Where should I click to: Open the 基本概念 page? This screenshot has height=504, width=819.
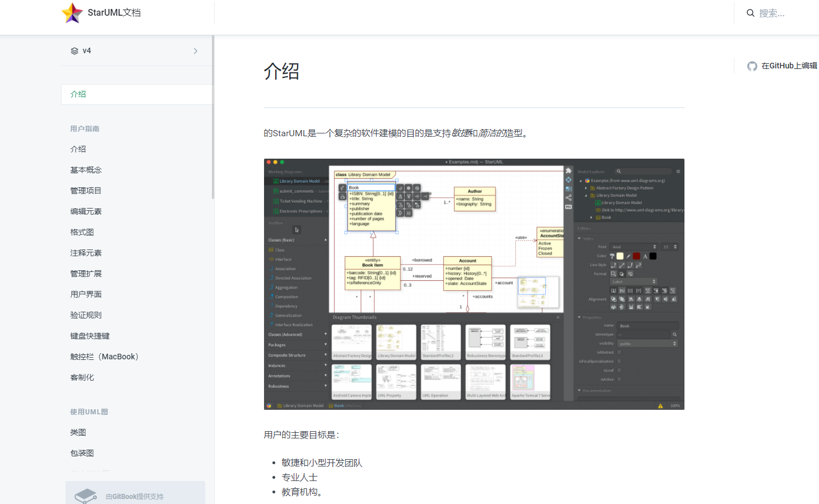point(86,170)
